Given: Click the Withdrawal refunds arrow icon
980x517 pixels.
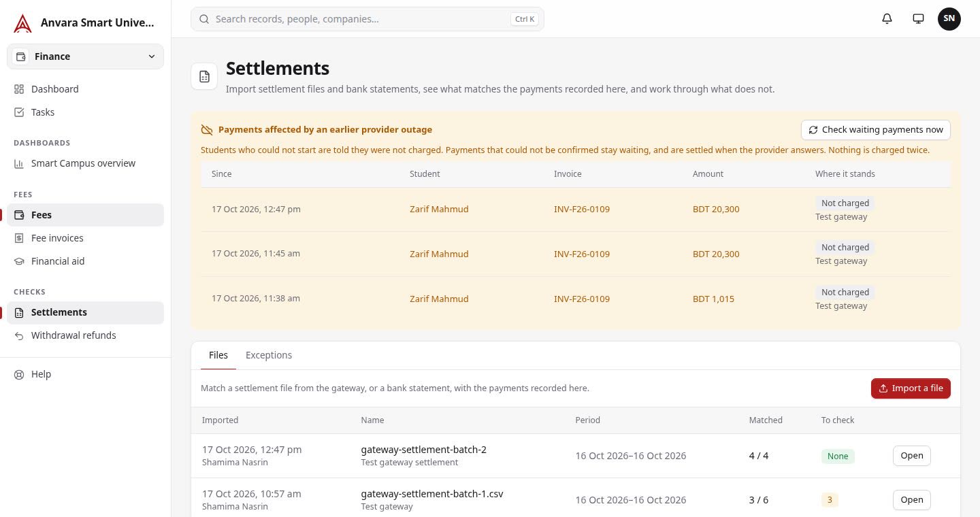Looking at the screenshot, I should [19, 335].
